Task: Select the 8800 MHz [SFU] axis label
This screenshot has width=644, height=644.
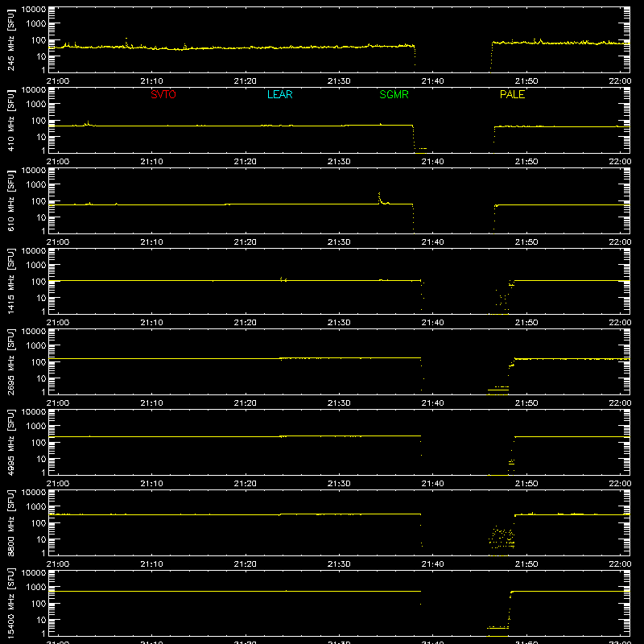Action: tap(11, 522)
